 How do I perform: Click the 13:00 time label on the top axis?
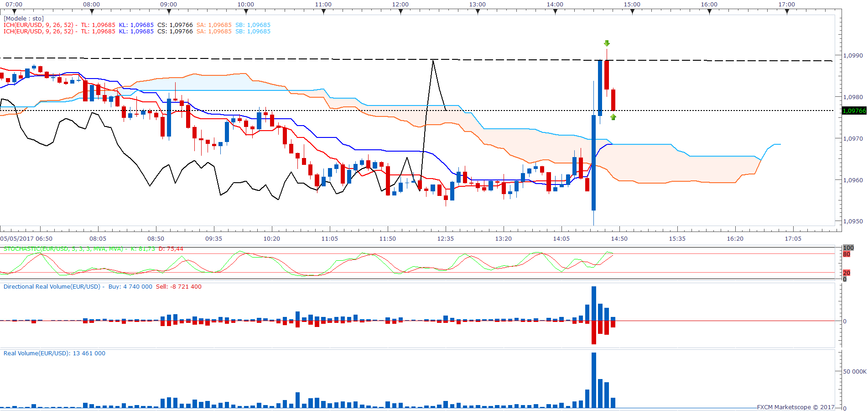pyautogui.click(x=478, y=5)
